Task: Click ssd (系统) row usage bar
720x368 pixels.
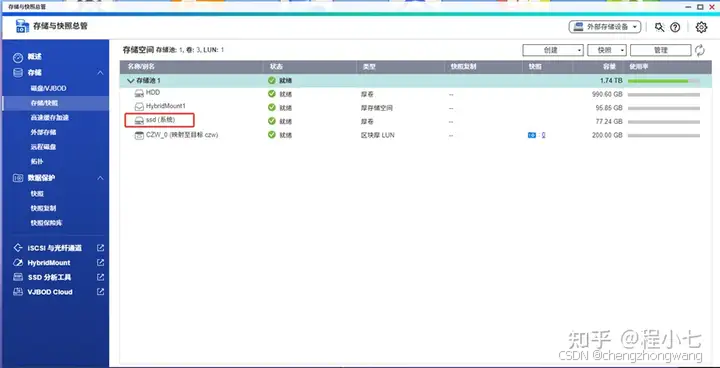Action: coord(664,122)
